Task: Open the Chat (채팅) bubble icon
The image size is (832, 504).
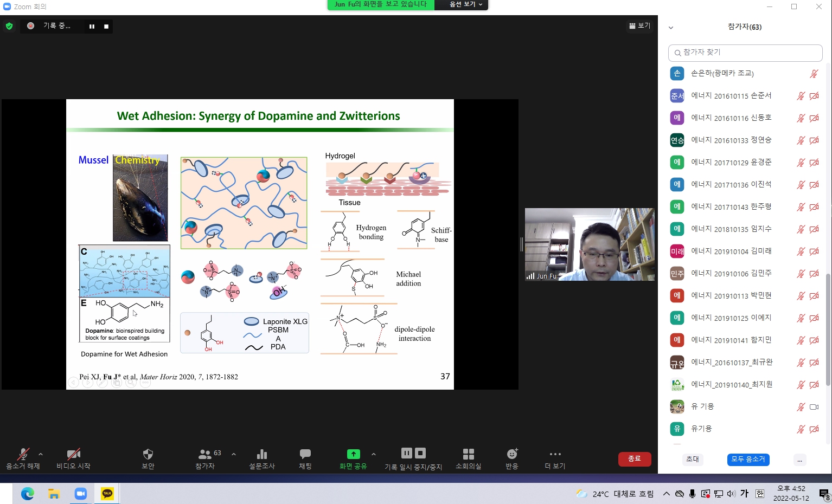Action: [x=305, y=454]
